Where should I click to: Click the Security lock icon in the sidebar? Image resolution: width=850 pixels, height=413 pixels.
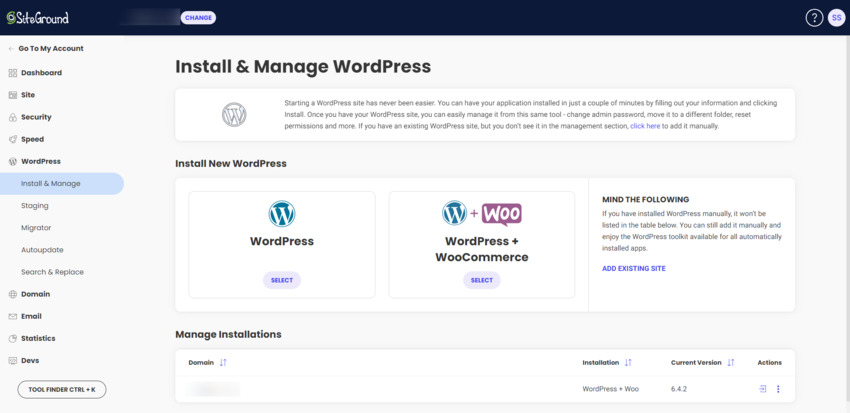[x=13, y=117]
